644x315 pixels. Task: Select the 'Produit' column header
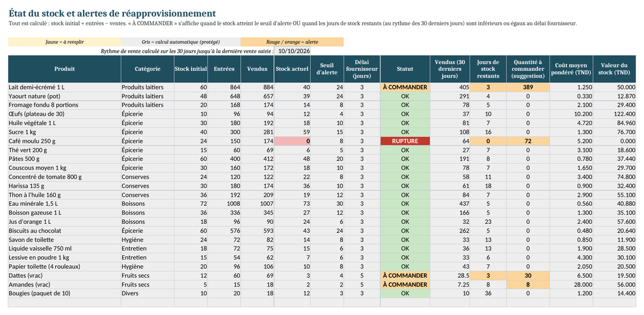point(64,69)
